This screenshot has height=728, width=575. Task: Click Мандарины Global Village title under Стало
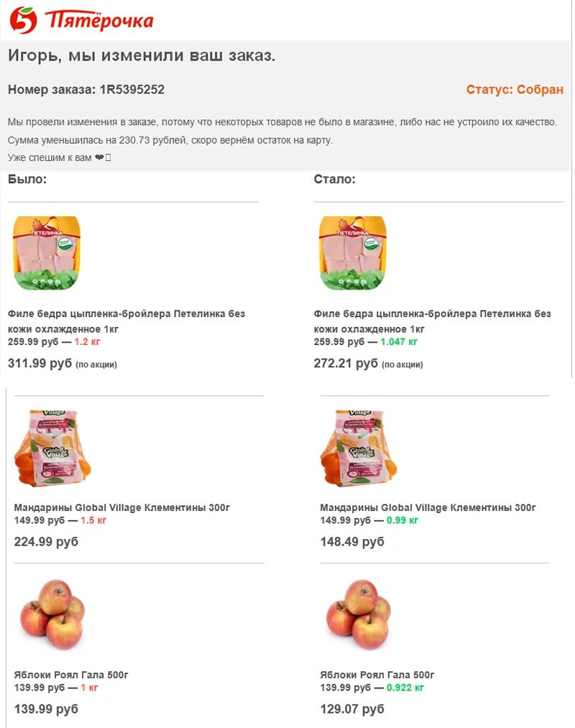click(x=428, y=507)
